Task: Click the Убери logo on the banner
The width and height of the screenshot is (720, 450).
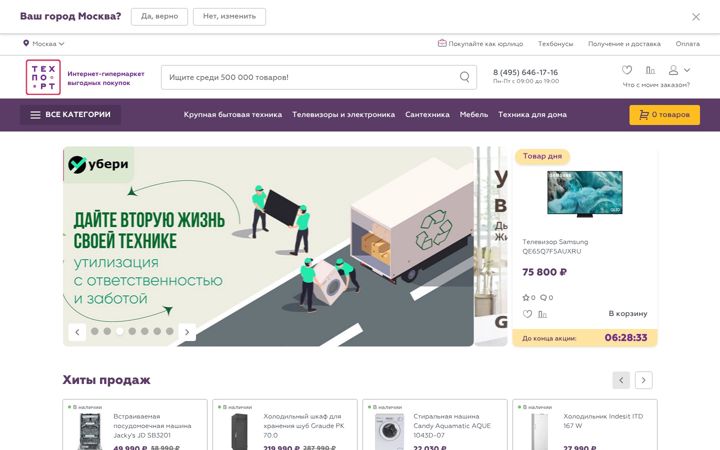Action: click(98, 164)
